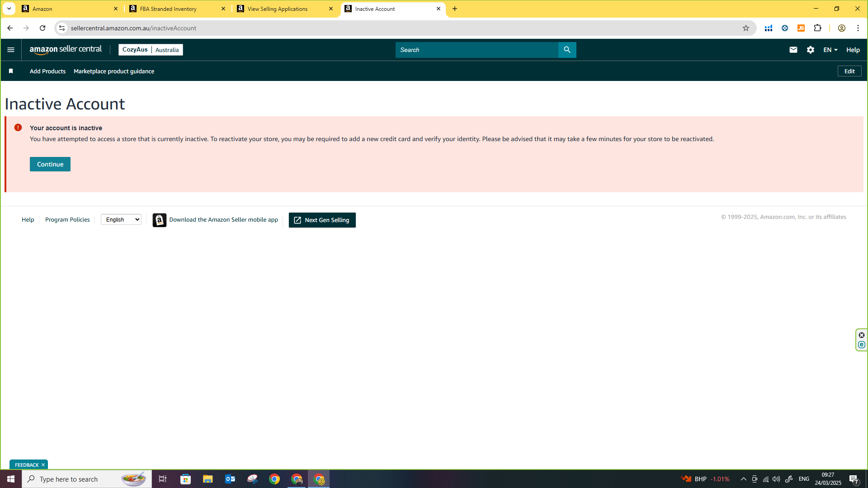The width and height of the screenshot is (868, 488).
Task: Dismiss the FEEDBACK tab with X
Action: tap(43, 465)
